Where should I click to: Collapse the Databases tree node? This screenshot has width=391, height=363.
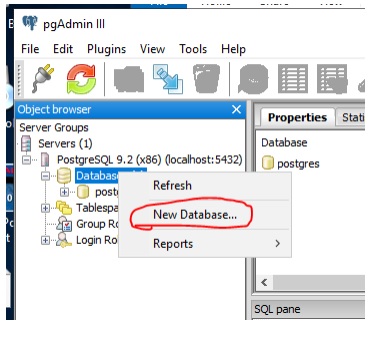45,176
